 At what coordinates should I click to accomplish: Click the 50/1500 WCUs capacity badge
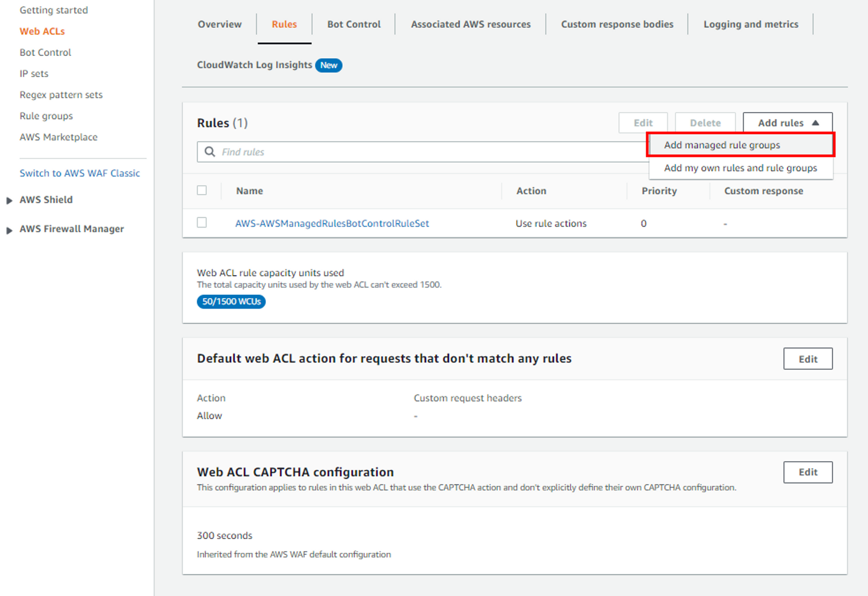click(231, 301)
